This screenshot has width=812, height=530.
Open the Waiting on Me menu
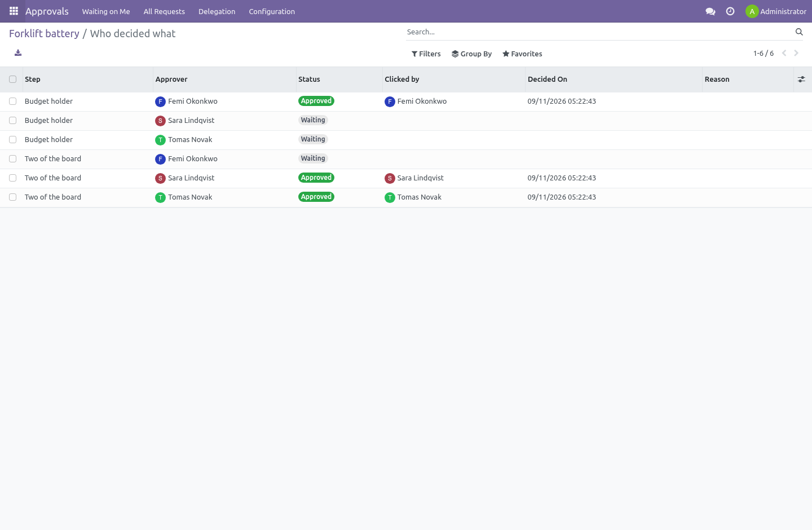pos(106,11)
